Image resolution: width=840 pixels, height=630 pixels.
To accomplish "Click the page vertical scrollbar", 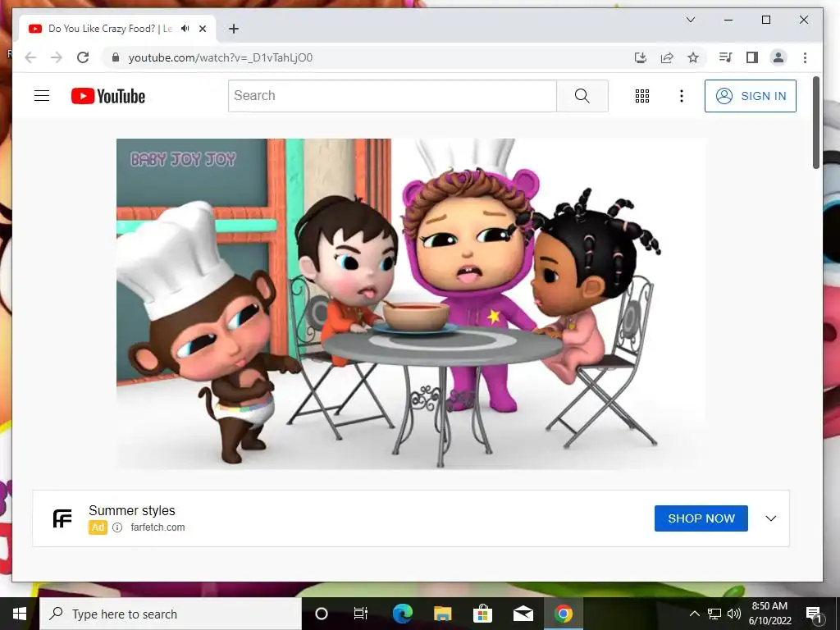I will (816, 123).
